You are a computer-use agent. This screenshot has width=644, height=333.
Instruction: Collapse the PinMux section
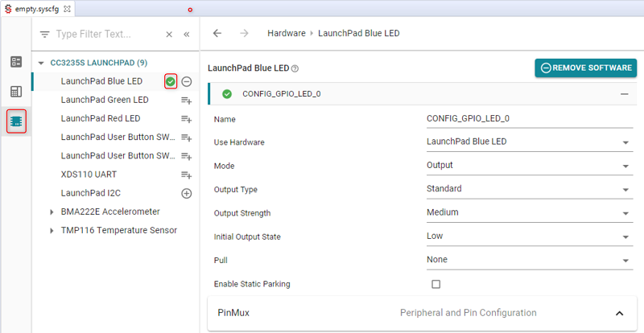pos(619,313)
